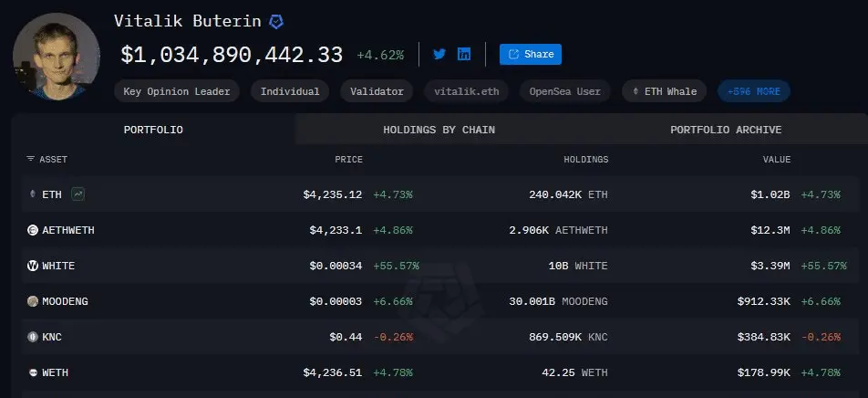Open the WETH asset link
This screenshot has width=868, height=398.
point(55,373)
